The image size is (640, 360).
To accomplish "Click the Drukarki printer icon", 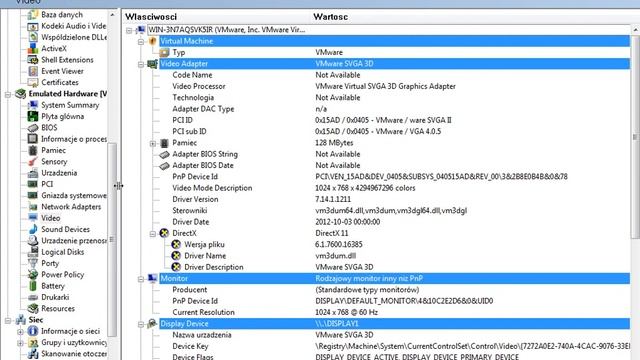I will (33, 297).
